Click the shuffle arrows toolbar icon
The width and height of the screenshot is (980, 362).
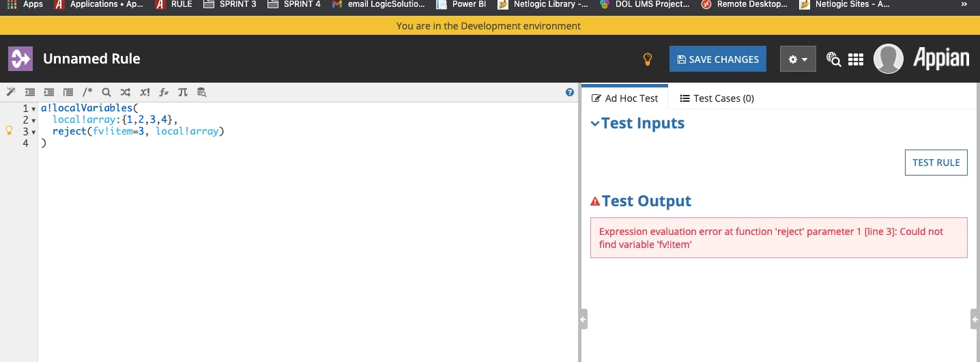(x=125, y=92)
